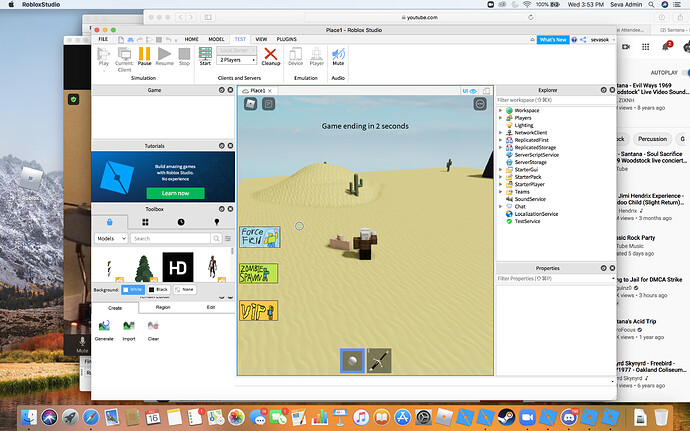This screenshot has height=431, width=690.
Task: Open Finder from the Dock
Action: tap(29, 417)
